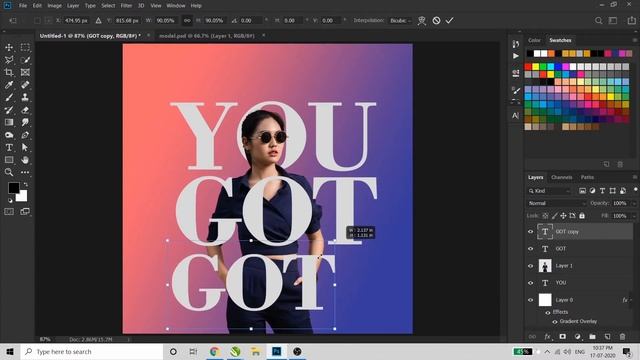Select the Pen tool

click(x=25, y=135)
